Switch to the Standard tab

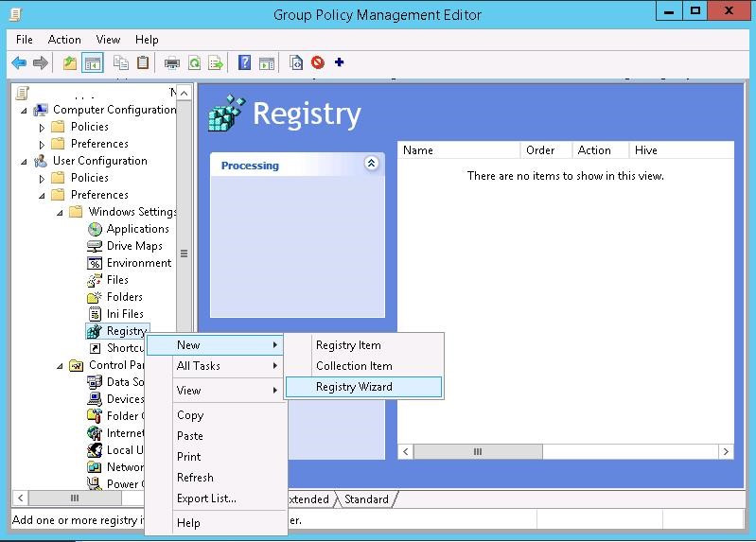point(366,498)
